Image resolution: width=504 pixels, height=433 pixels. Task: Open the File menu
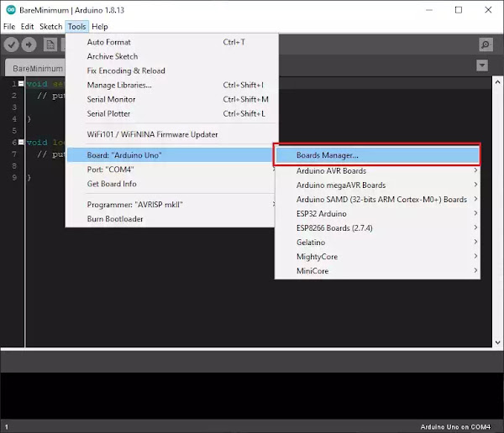(9, 27)
